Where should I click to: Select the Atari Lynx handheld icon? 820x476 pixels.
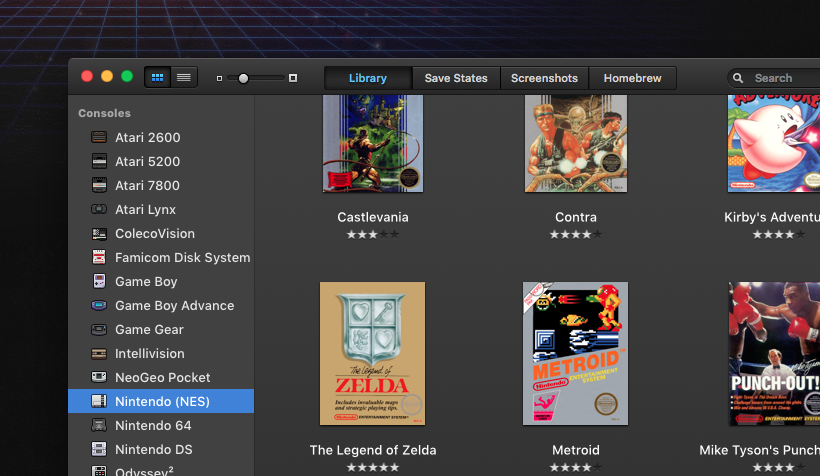pyautogui.click(x=99, y=209)
